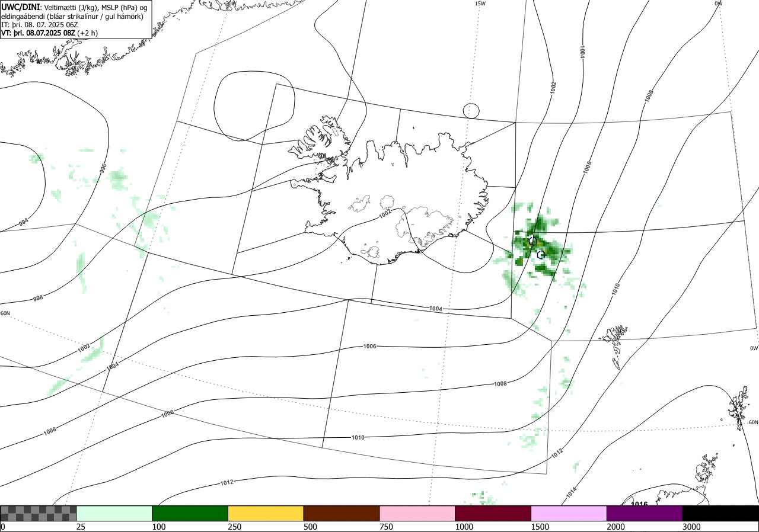Click the UWC/DINI title text

coord(20,7)
